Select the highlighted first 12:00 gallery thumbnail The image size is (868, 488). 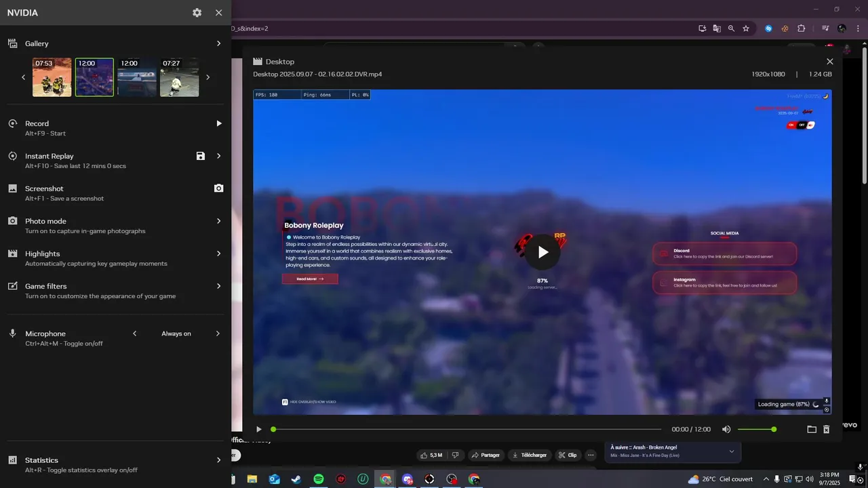94,77
